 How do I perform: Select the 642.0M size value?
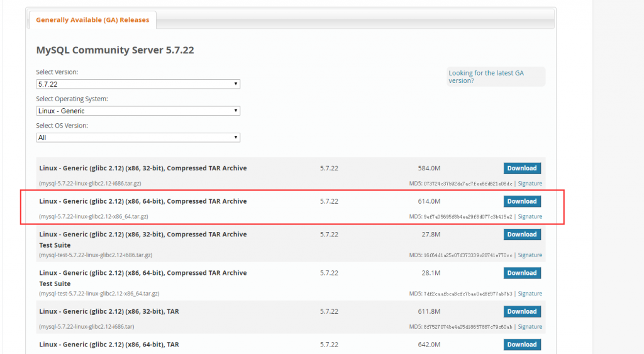point(429,345)
